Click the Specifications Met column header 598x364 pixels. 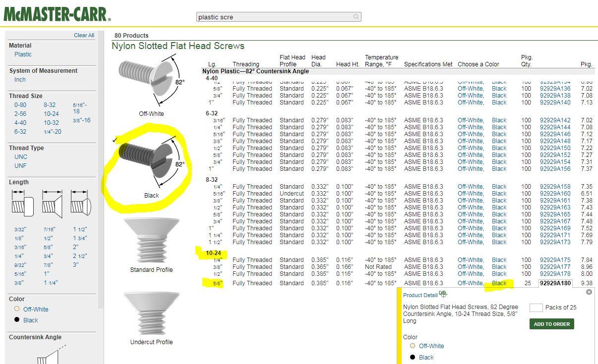coord(428,64)
